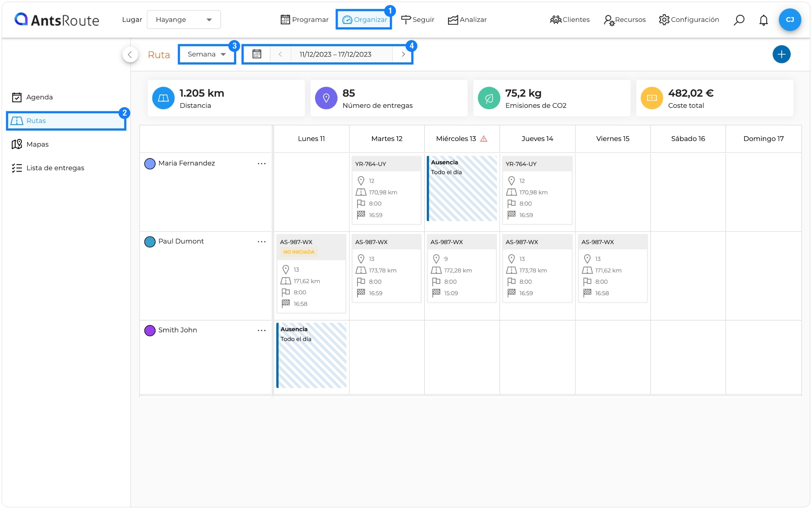Open the search magnifier icon
812x509 pixels.
739,20
